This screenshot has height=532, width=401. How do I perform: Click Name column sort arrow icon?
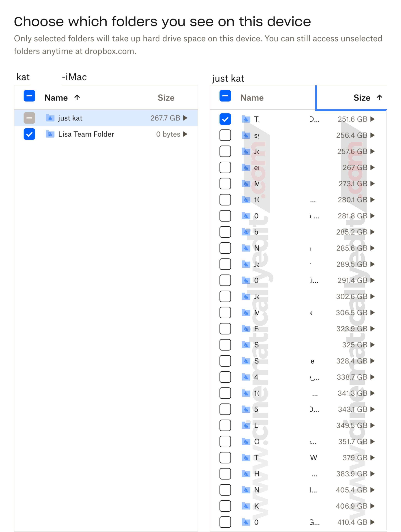77,98
